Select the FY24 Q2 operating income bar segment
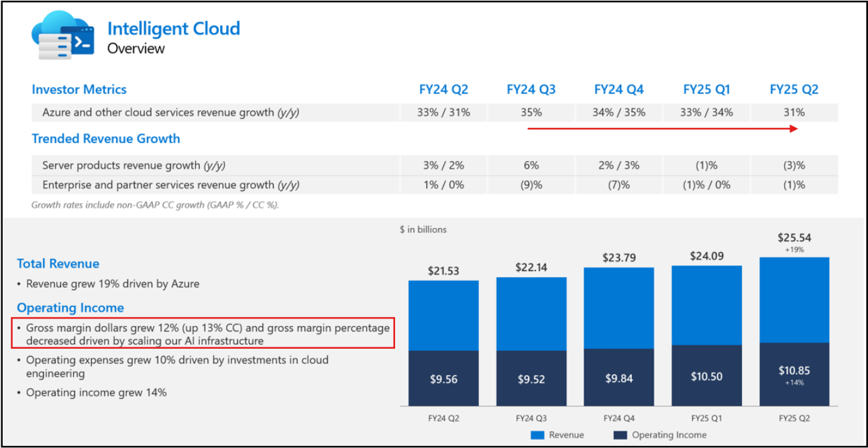This screenshot has height=448, width=868. (443, 376)
